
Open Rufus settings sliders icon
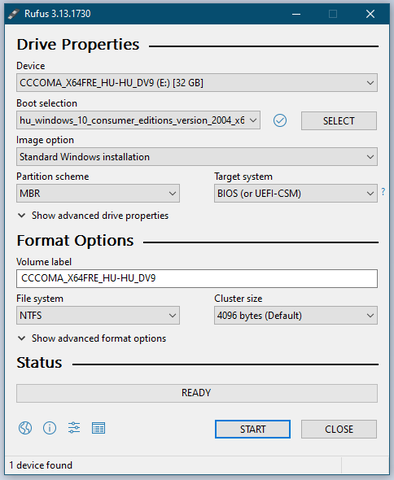click(74, 428)
